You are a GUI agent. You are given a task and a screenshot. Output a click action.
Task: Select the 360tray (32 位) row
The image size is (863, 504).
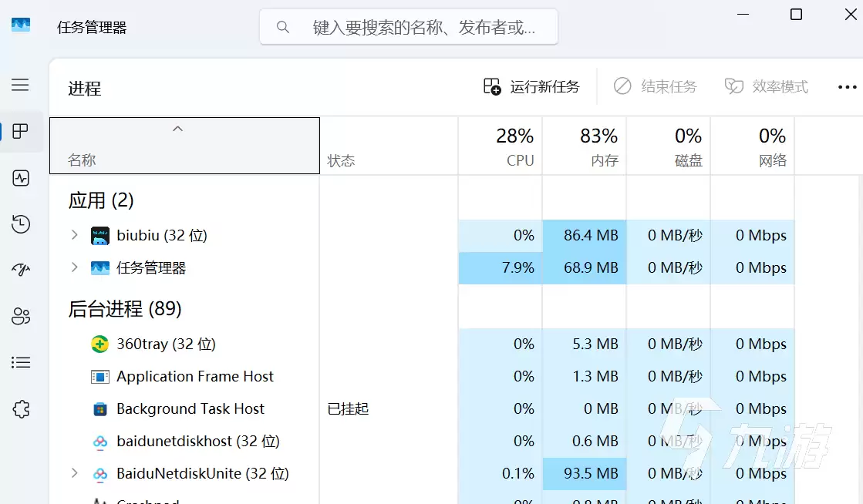[x=422, y=344]
